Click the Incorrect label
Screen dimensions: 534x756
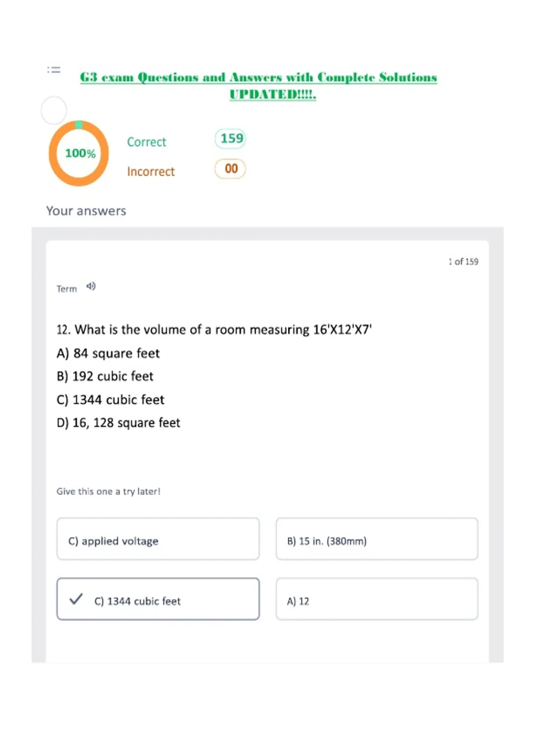point(151,172)
